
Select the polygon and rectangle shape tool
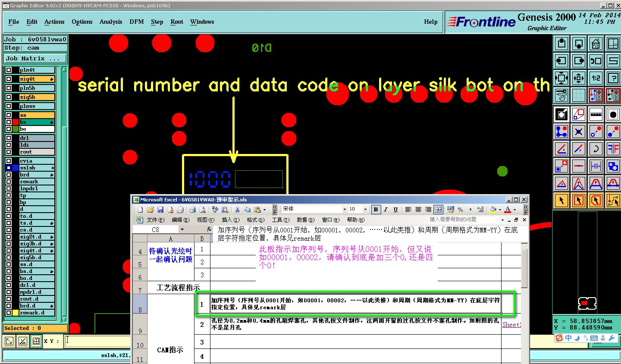click(579, 114)
